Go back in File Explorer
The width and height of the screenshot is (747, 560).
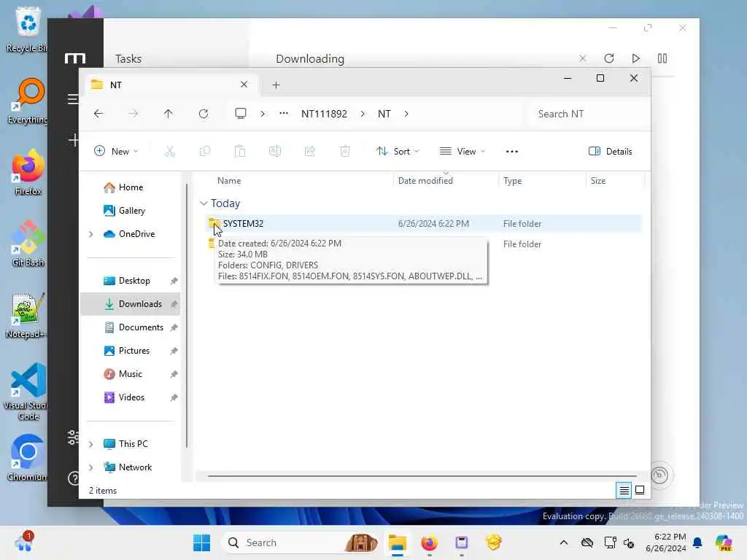98,114
